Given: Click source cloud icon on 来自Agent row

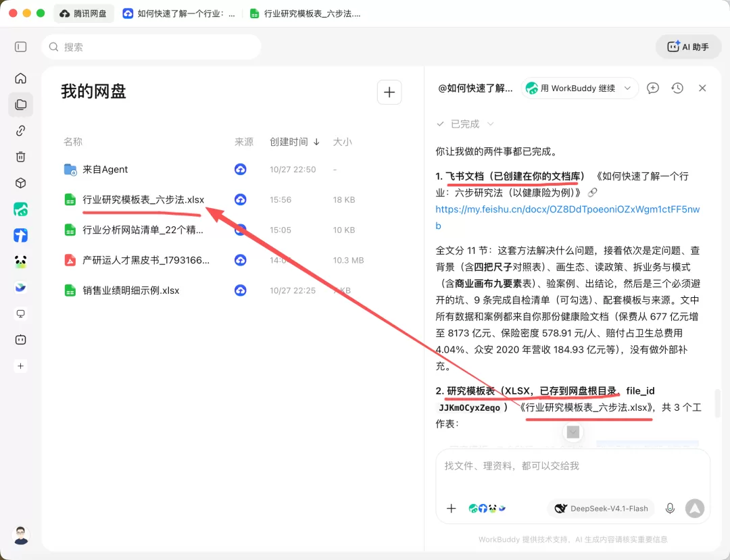Looking at the screenshot, I should pyautogui.click(x=240, y=170).
